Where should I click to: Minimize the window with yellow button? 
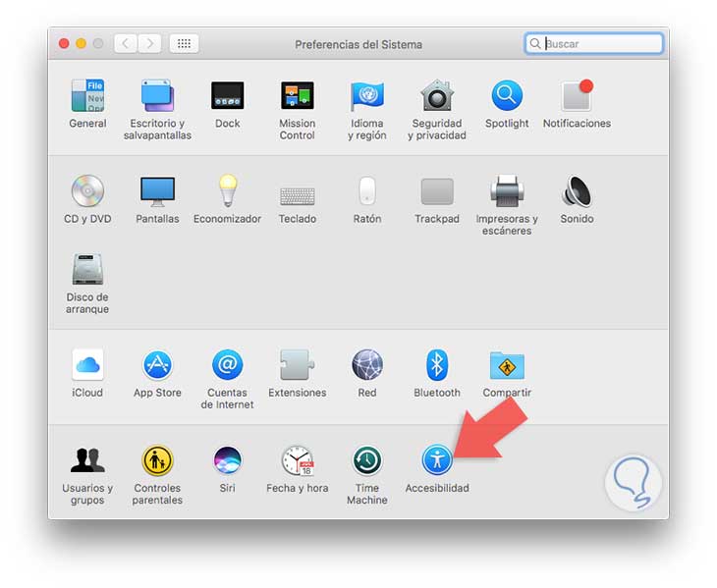point(81,44)
